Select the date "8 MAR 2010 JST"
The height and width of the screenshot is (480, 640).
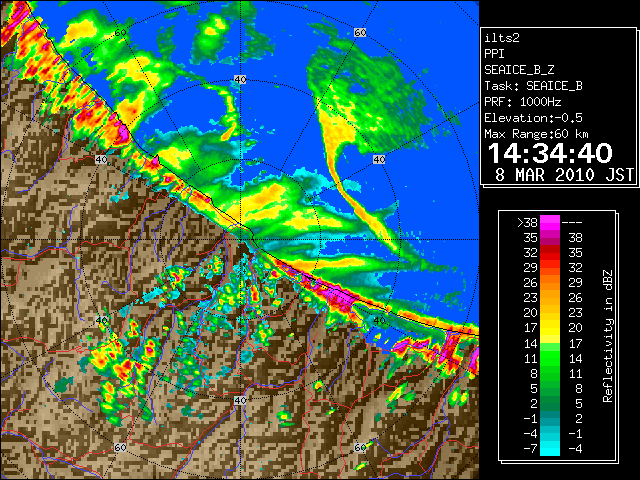[564, 175]
